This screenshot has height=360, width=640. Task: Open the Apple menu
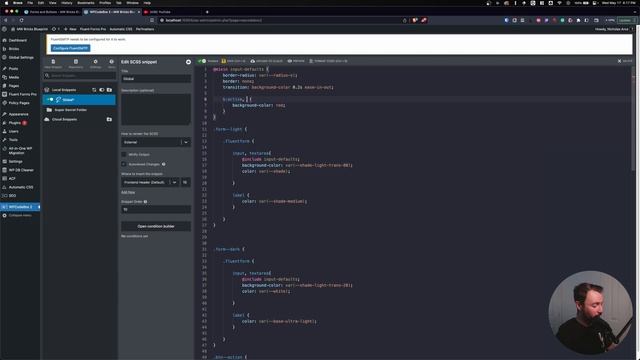tap(6, 3)
